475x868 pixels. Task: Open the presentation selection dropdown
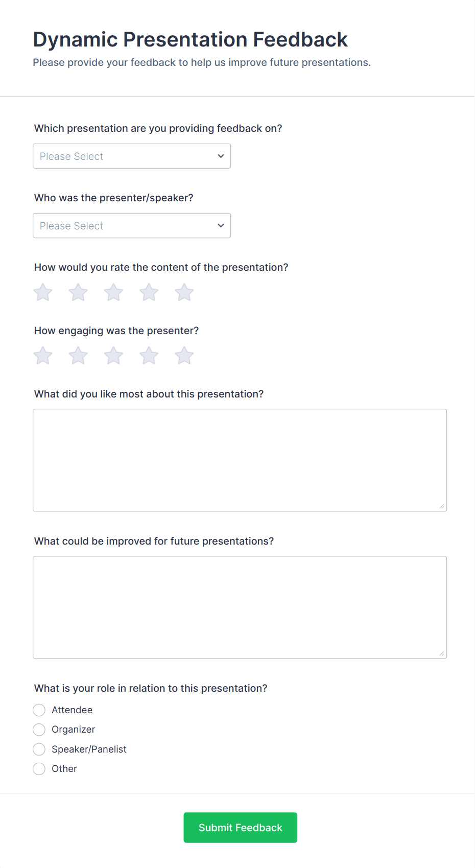132,156
